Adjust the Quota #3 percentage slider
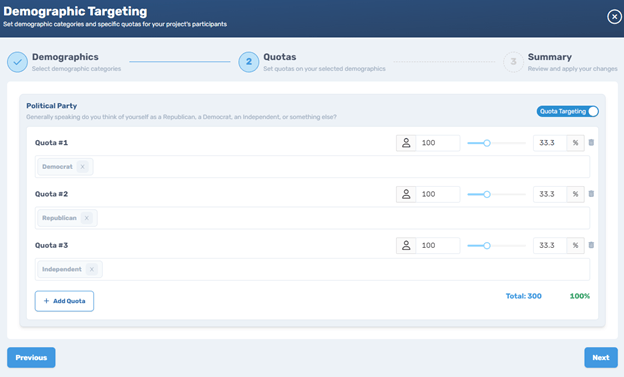The width and height of the screenshot is (624, 377). [496, 246]
